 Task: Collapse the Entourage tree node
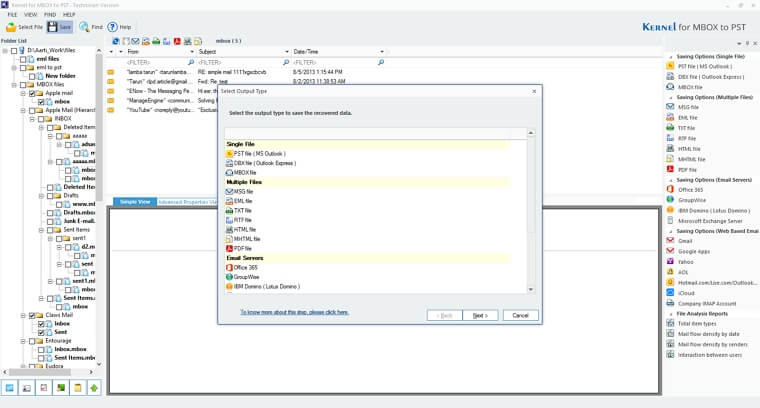point(23,341)
